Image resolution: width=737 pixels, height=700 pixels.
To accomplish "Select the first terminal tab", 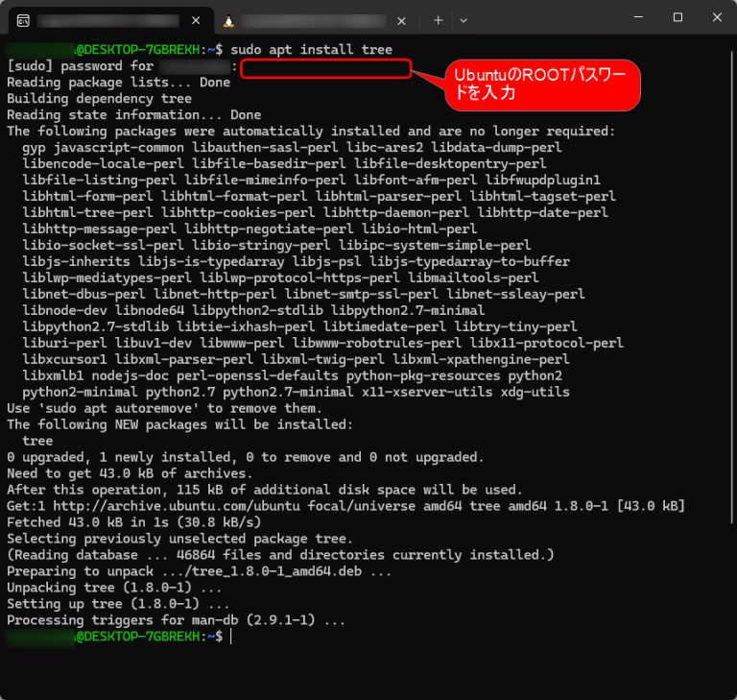I will pyautogui.click(x=111, y=21).
